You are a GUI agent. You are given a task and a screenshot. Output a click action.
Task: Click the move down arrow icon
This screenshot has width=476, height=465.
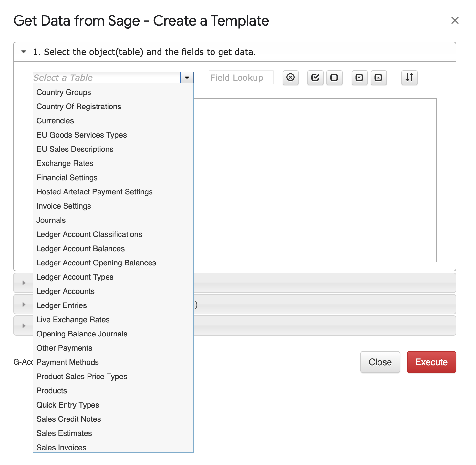[x=359, y=77]
